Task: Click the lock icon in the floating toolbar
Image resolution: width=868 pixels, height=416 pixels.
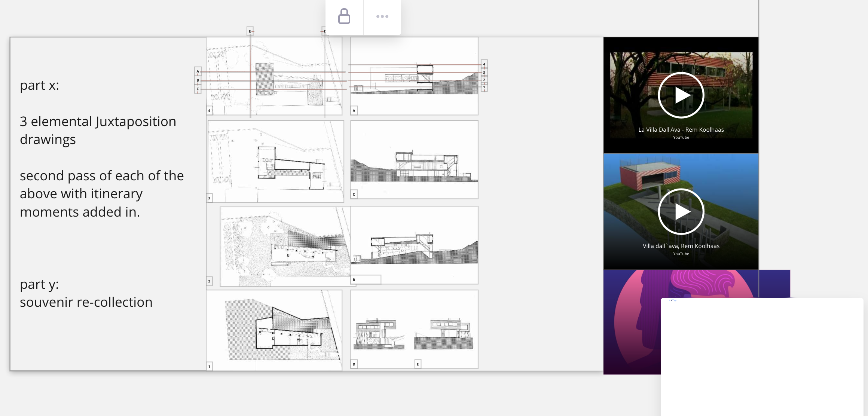Action: point(344,16)
